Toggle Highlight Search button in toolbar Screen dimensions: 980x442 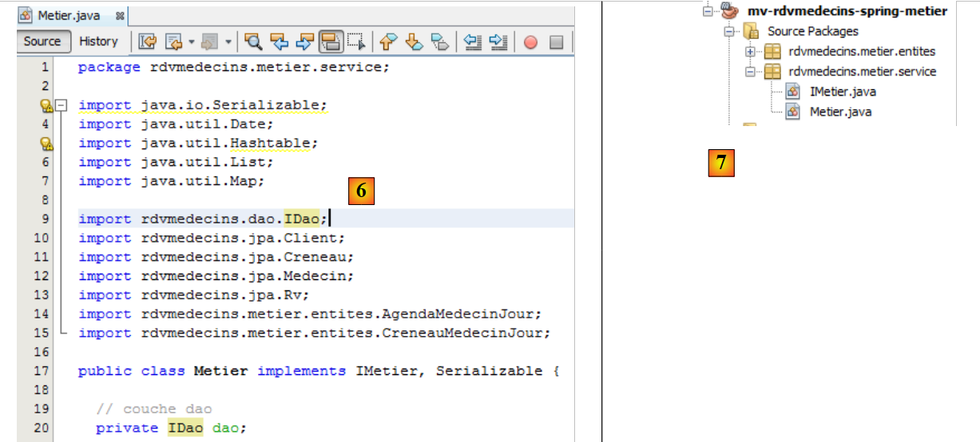[x=331, y=41]
